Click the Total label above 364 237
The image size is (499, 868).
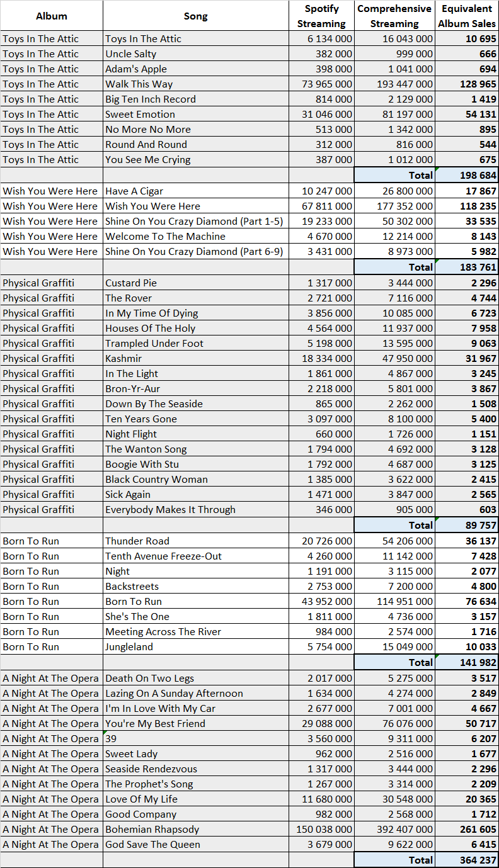point(394,860)
